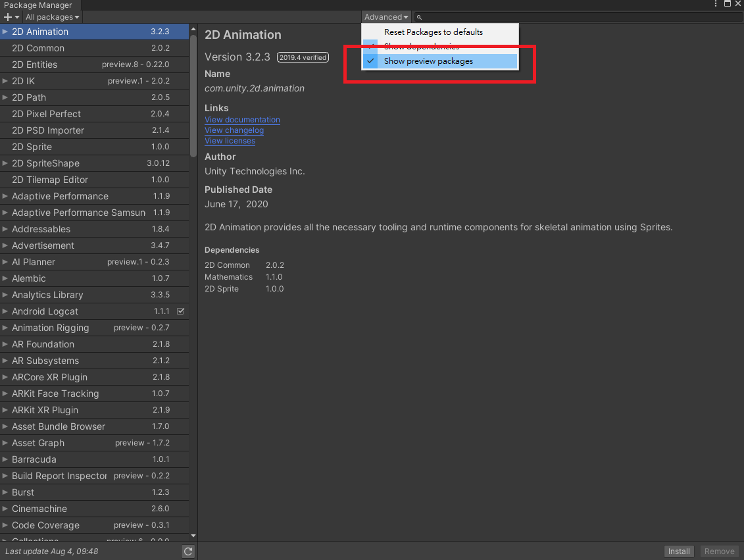Select the Animation Rigging package

(95, 328)
